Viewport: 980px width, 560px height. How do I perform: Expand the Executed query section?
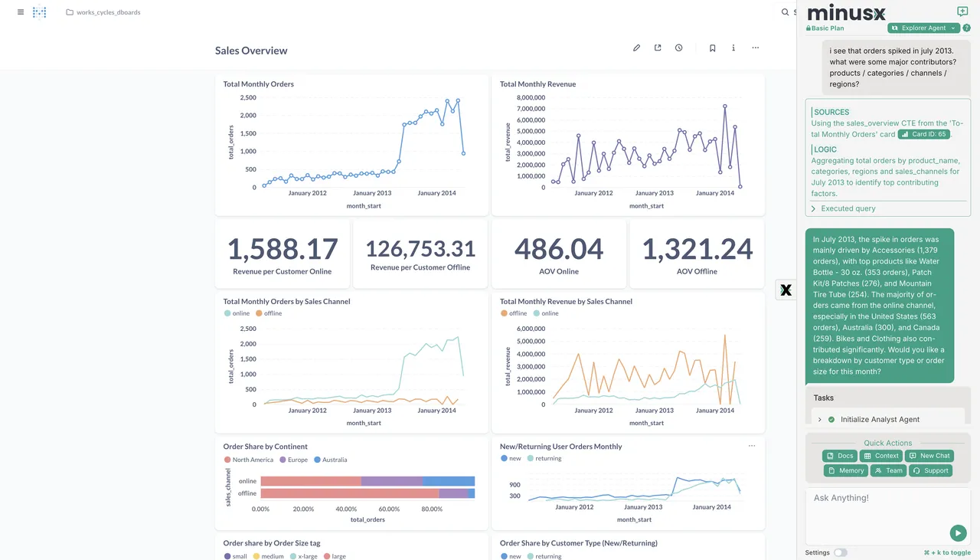tap(843, 208)
